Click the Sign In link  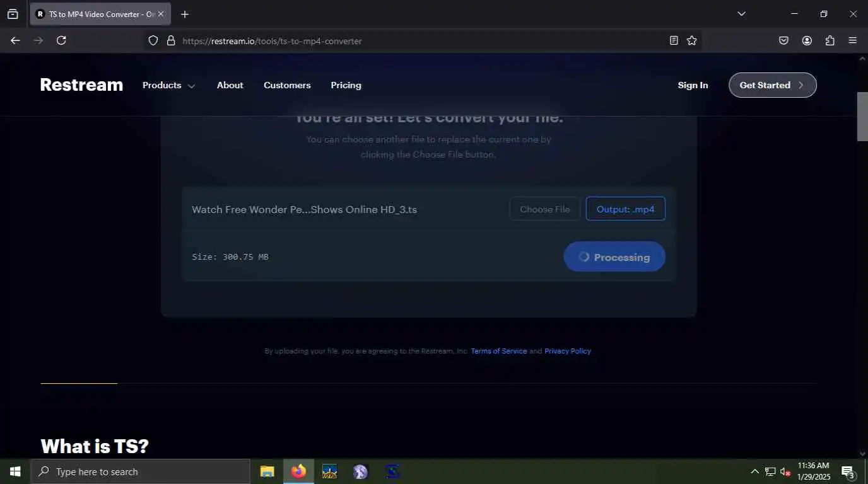[693, 85]
